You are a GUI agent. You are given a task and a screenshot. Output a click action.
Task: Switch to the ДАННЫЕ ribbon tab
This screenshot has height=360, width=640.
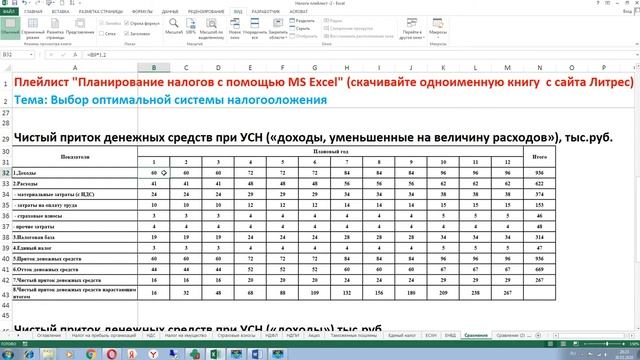(x=170, y=11)
